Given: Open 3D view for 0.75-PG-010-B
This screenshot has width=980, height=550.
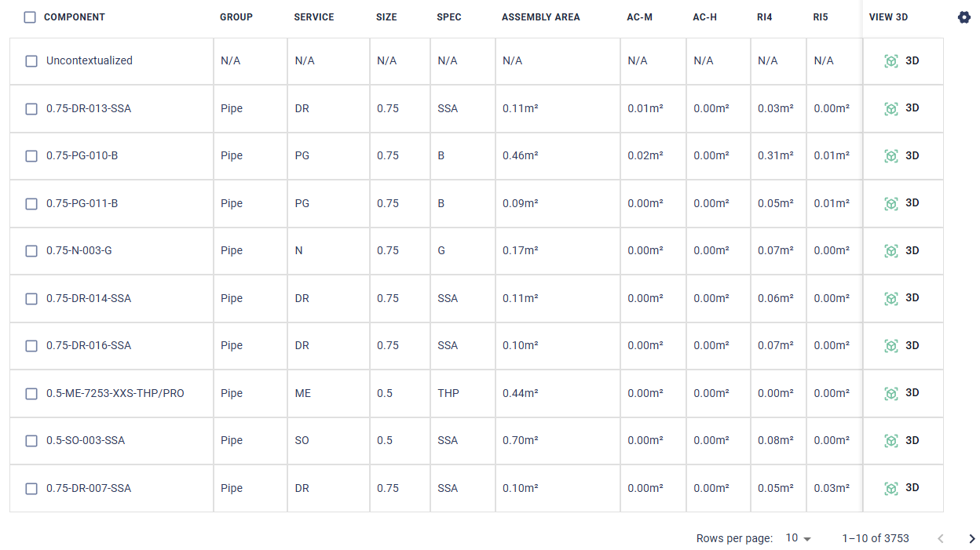Looking at the screenshot, I should pyautogui.click(x=901, y=155).
